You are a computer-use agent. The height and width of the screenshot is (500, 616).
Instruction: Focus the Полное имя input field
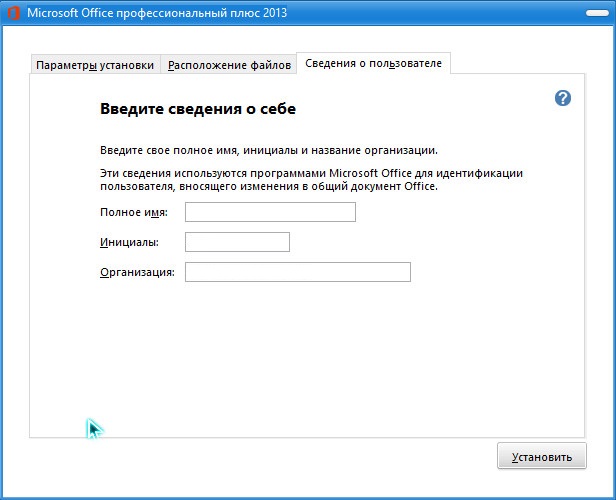click(270, 212)
